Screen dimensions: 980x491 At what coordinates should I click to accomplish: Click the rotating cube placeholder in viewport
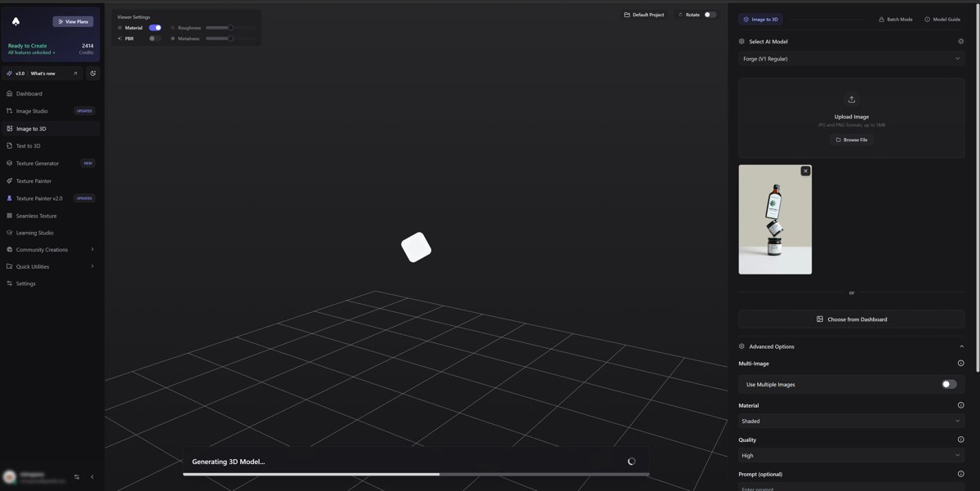coord(416,248)
